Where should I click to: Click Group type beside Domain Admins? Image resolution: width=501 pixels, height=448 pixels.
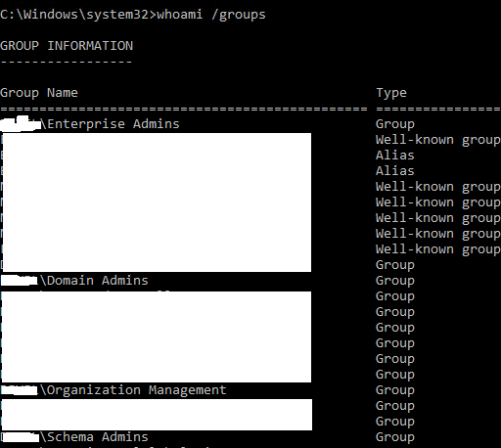point(395,281)
